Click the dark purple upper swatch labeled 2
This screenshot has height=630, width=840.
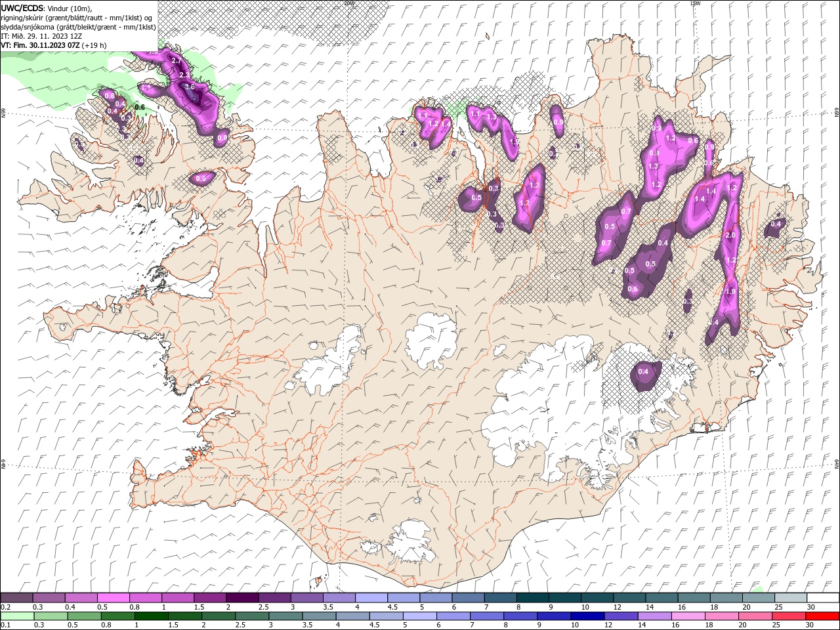click(243, 598)
